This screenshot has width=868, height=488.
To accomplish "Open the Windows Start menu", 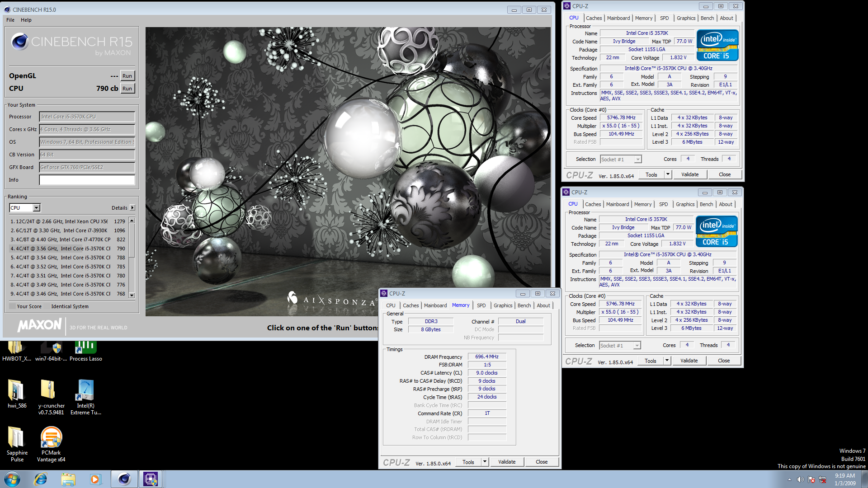I will point(12,479).
